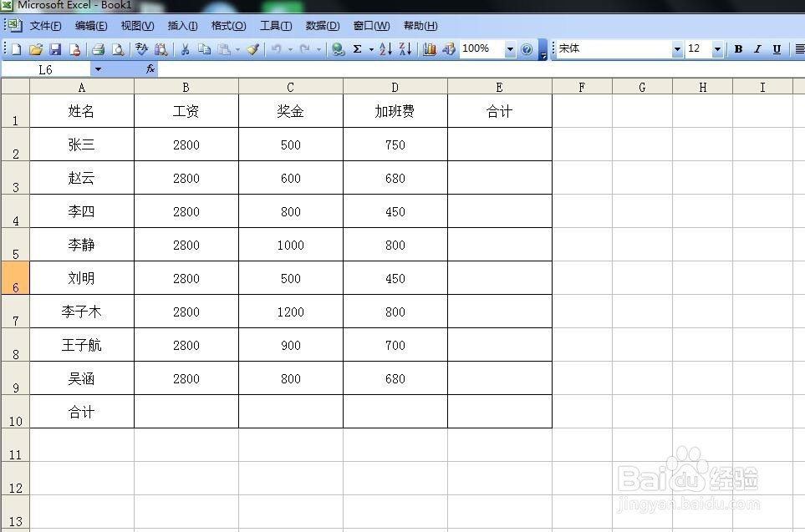Screen dimensions: 805x532
Task: Activate the Format Painter brush
Action: [252, 49]
